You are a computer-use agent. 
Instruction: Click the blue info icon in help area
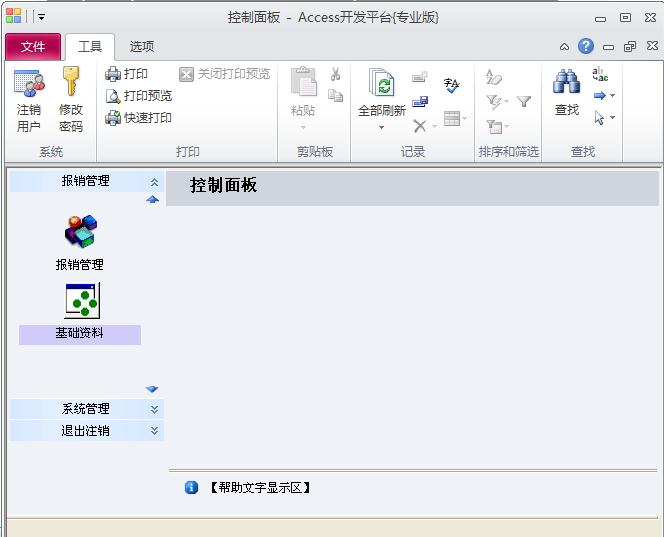tap(191, 487)
